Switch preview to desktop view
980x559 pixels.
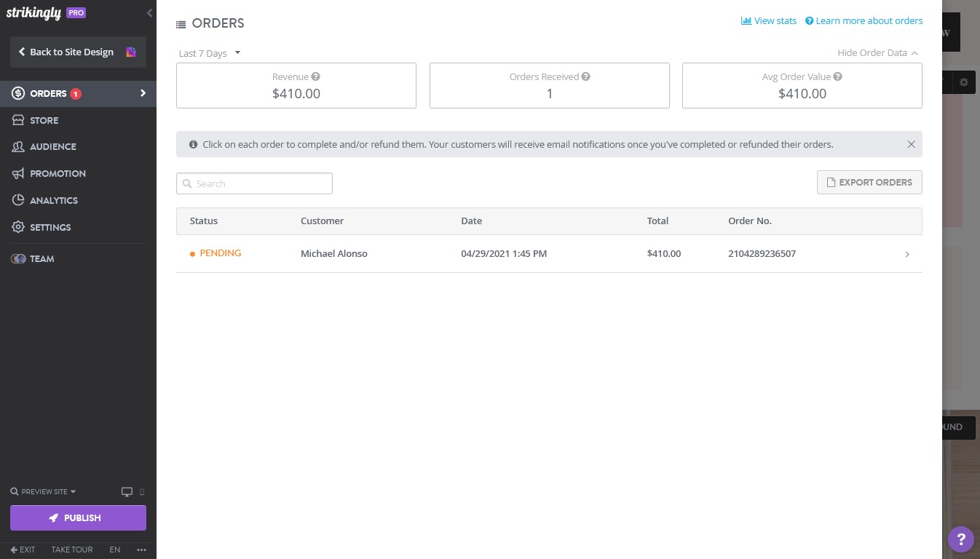pyautogui.click(x=127, y=491)
